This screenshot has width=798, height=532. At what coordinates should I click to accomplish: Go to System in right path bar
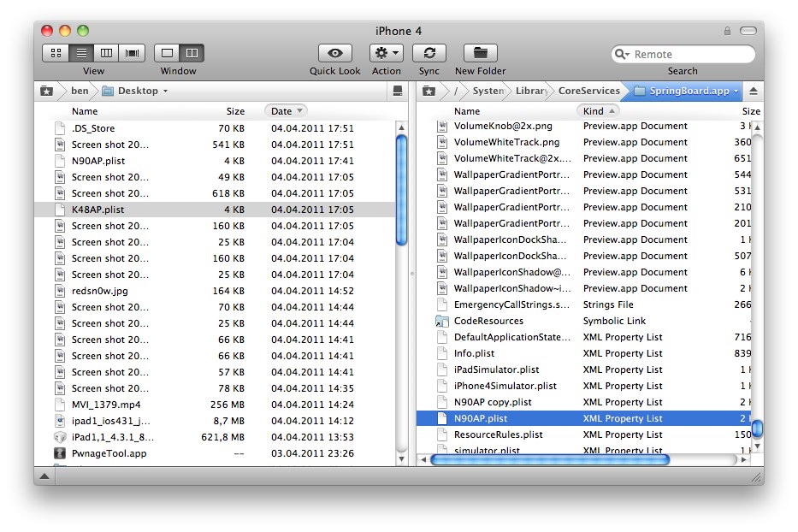click(488, 91)
